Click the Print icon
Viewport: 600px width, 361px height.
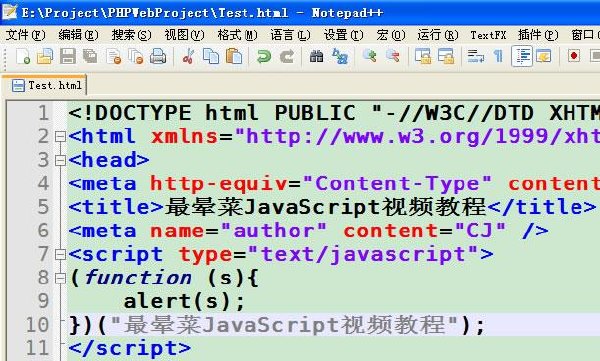[158, 56]
